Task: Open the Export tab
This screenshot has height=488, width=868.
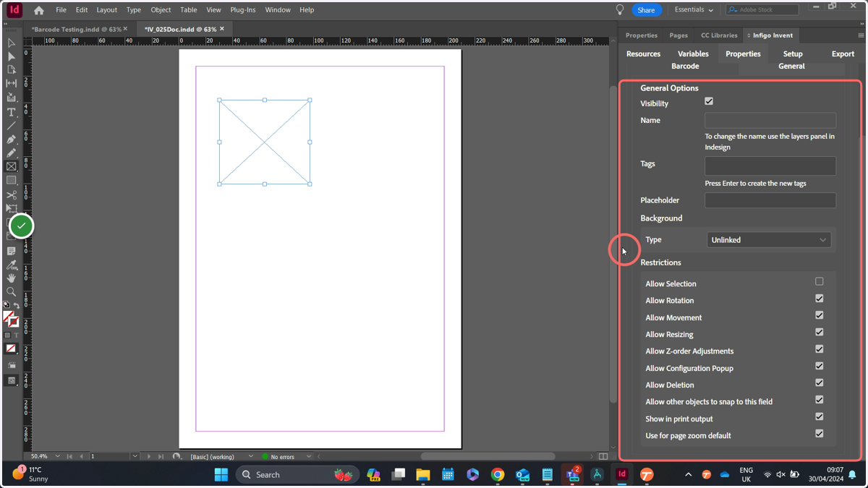Action: 843,54
